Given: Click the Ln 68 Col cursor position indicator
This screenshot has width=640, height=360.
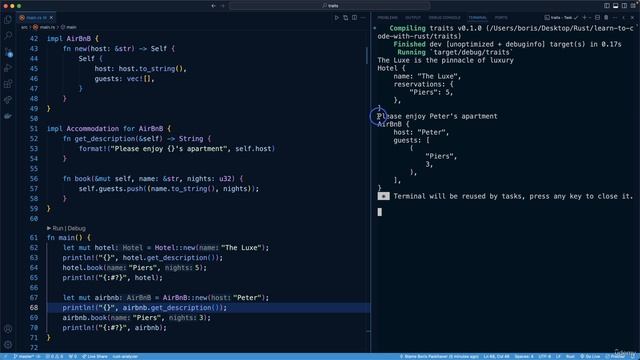Looking at the screenshot, I should click(x=496, y=356).
